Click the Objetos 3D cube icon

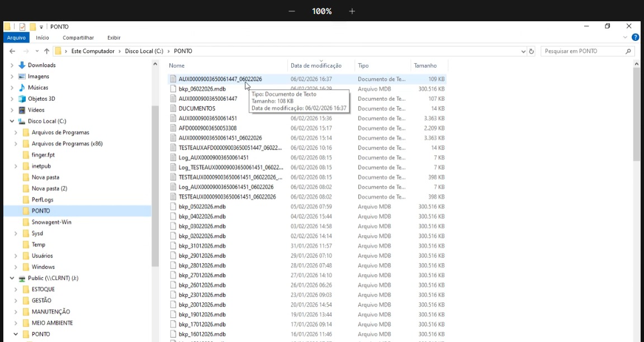point(22,99)
